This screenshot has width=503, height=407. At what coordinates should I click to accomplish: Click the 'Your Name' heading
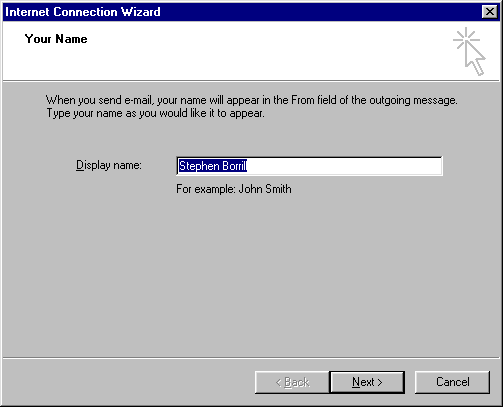pos(56,39)
